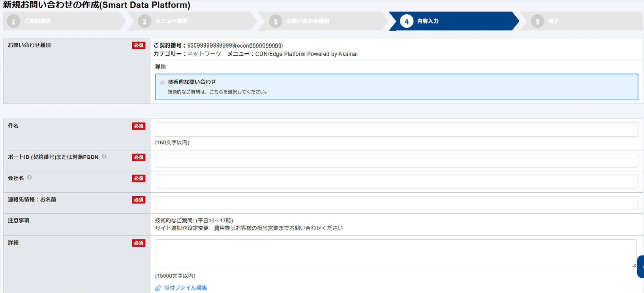644x293 pixels.
Task: Jump to step 3 お問い合わせ種別
Action: [307, 21]
